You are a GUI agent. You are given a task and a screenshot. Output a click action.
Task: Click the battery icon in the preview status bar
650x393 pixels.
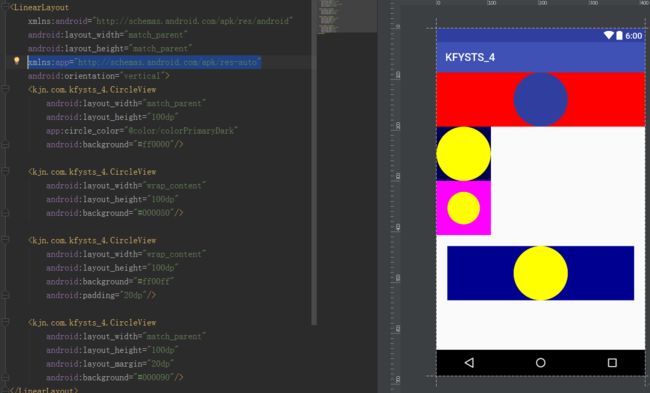coord(619,35)
